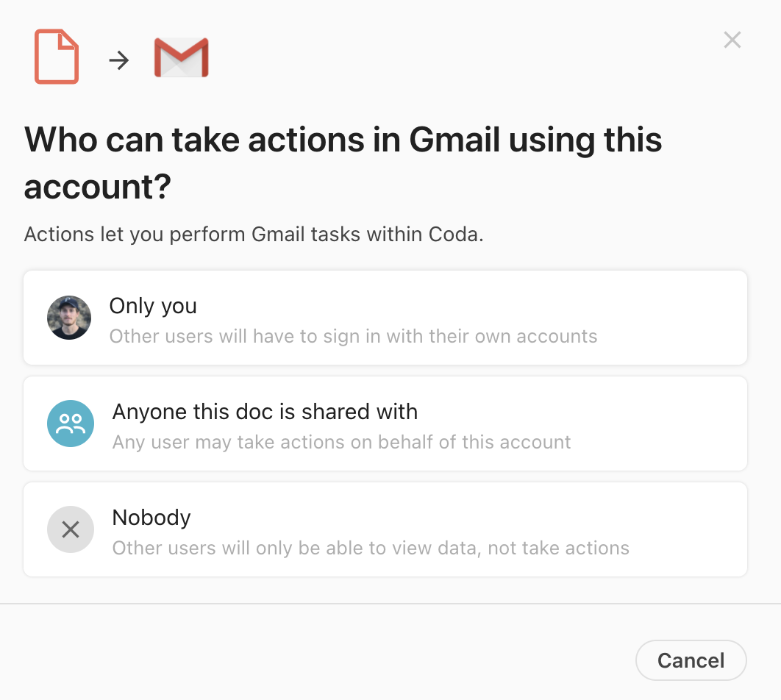Click the user profile photo avatar
The image size is (781, 700).
[x=69, y=318]
